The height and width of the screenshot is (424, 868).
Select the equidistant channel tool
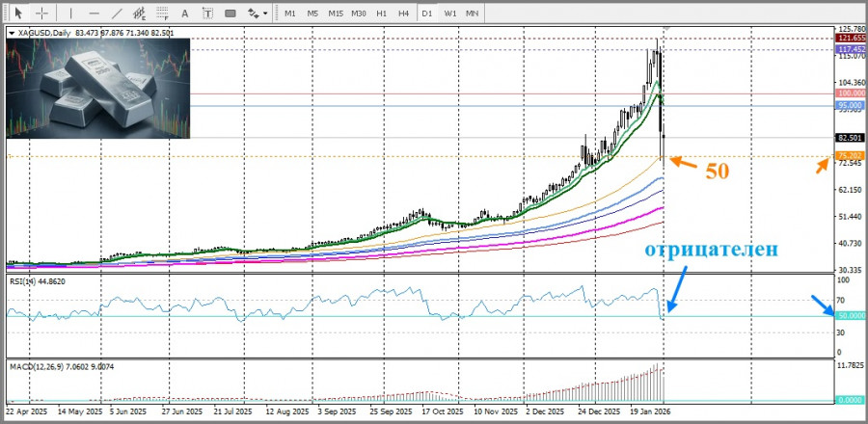[x=140, y=13]
